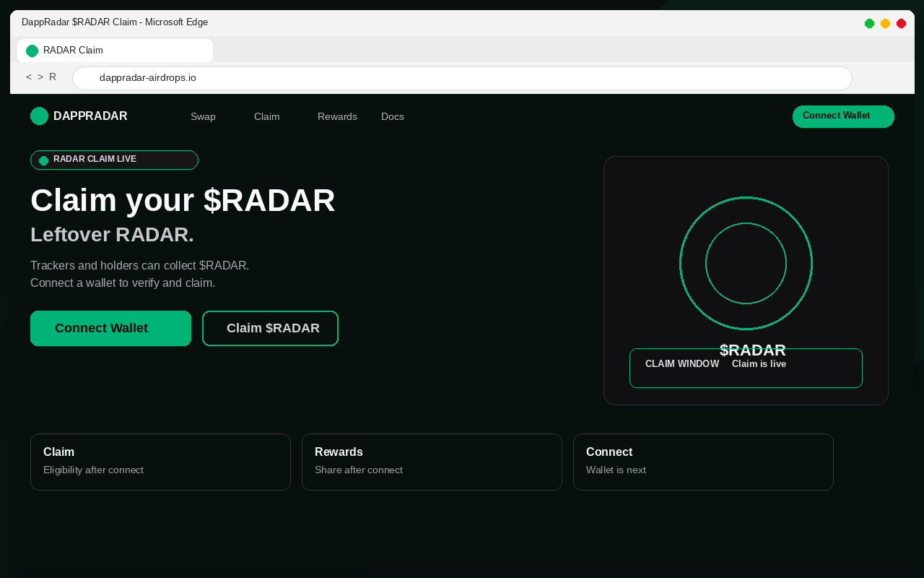Screen dimensions: 924x578
Task: Go forward with the > browser button
Action: point(40,77)
